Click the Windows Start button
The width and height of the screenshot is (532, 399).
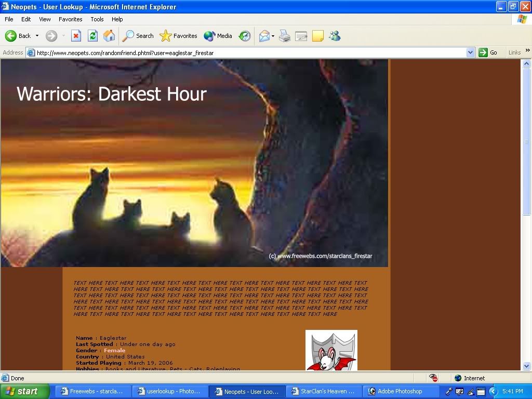[25, 391]
